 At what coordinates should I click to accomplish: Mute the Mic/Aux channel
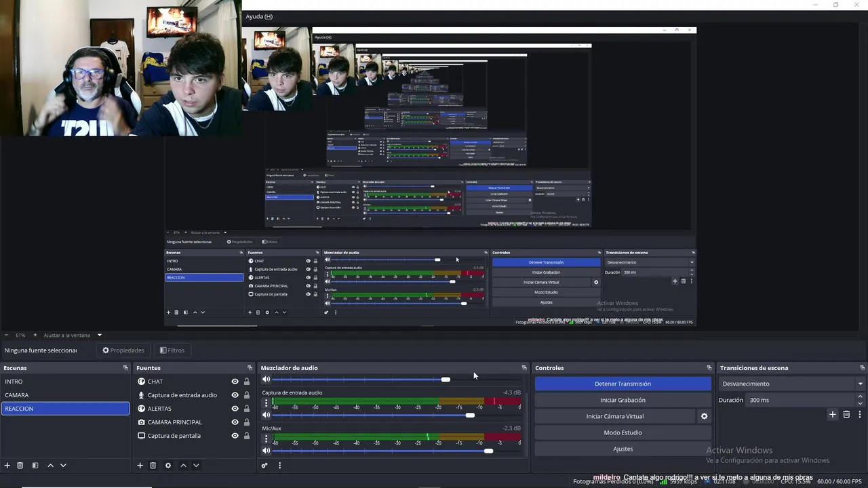point(266,451)
